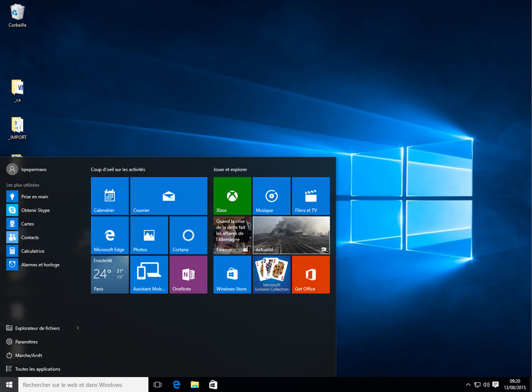
Task: Open the volume control tray icon
Action: (x=486, y=385)
